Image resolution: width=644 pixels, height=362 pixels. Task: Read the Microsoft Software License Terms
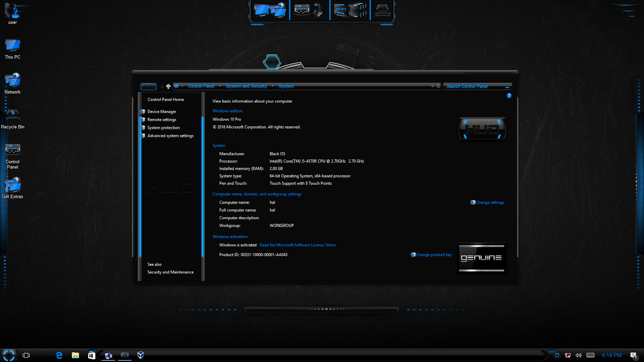click(x=297, y=245)
